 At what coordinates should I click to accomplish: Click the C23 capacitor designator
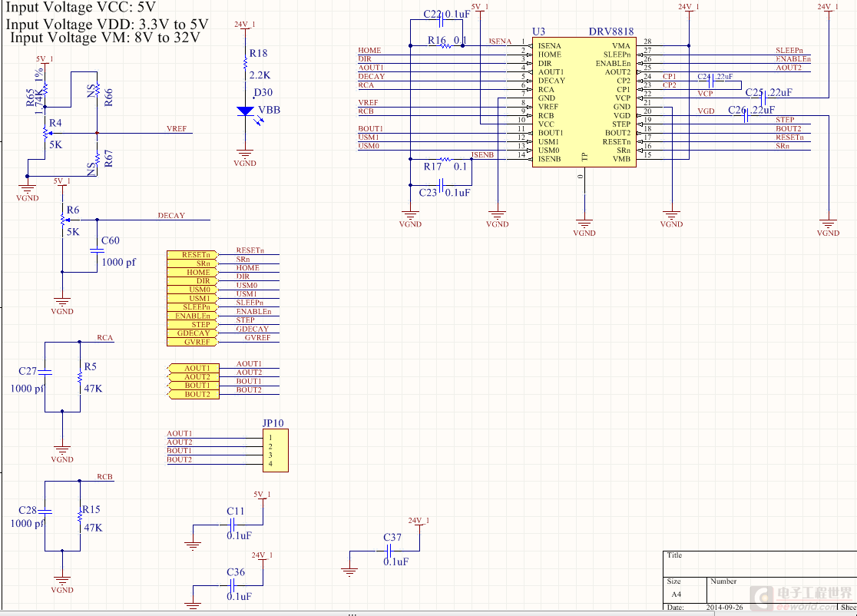(x=428, y=192)
